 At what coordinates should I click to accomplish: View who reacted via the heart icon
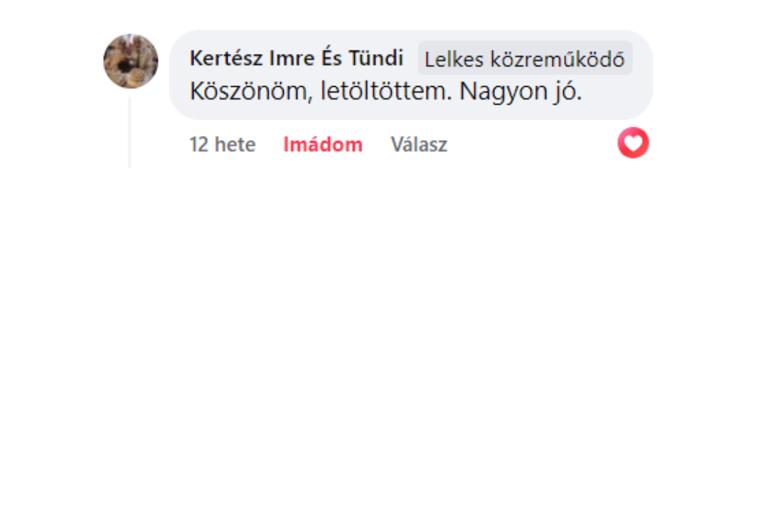(x=633, y=143)
